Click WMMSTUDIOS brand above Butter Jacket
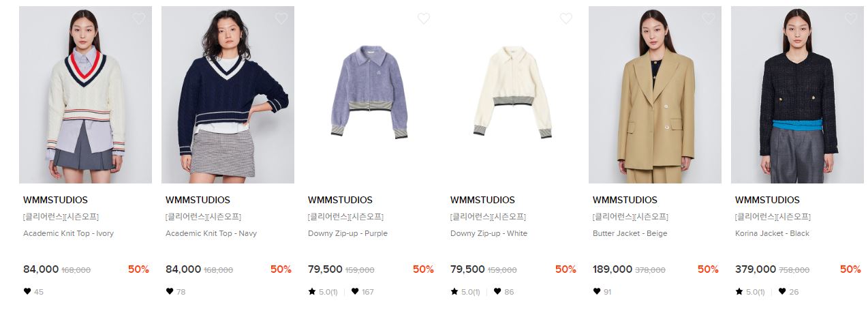Screen dimensions: 868x311 [x=625, y=201]
